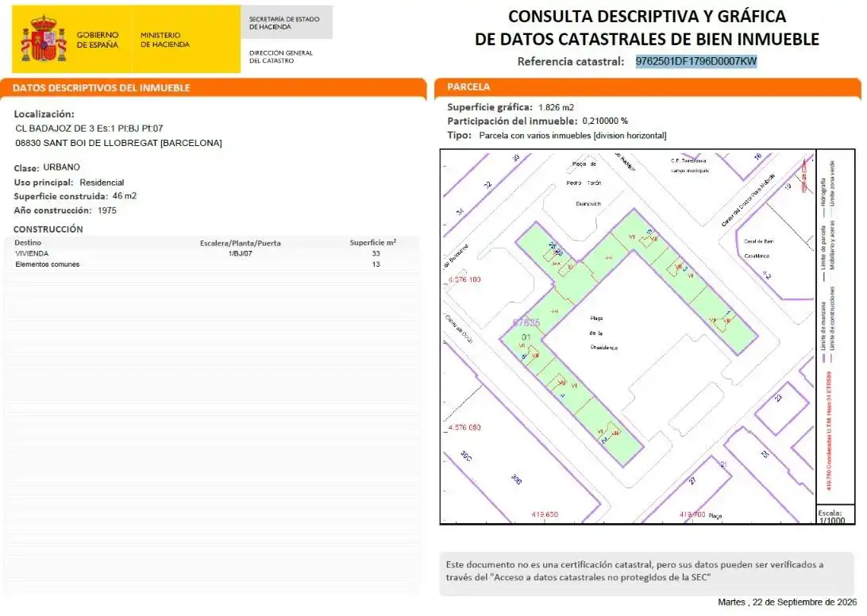This screenshot has width=867, height=616.
Task: Click the '1/BJ/07' table cell
Action: click(x=240, y=254)
